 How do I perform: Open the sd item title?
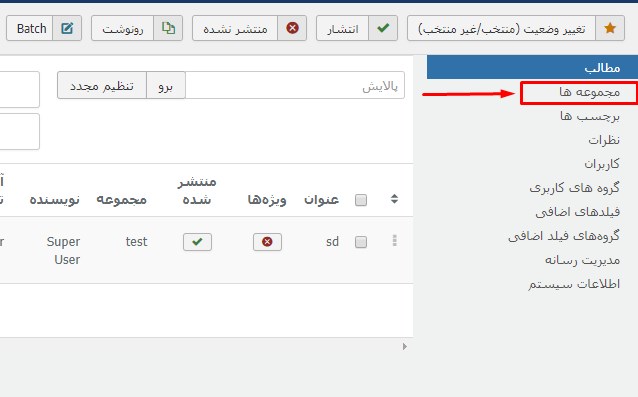[x=332, y=242]
